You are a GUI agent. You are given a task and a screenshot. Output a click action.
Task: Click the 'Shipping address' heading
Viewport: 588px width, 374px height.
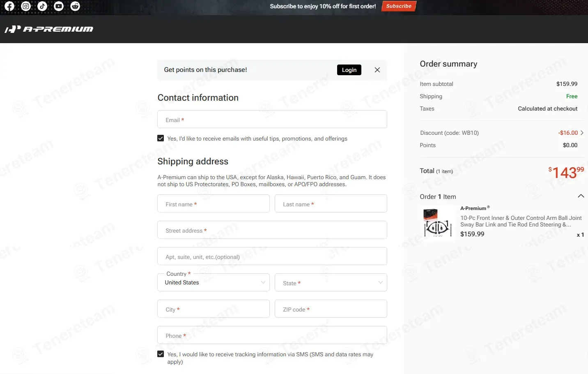coord(193,161)
